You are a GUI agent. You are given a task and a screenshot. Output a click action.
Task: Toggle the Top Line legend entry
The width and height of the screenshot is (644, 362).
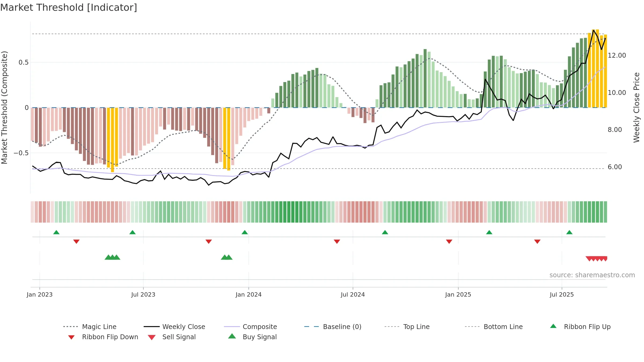click(407, 327)
